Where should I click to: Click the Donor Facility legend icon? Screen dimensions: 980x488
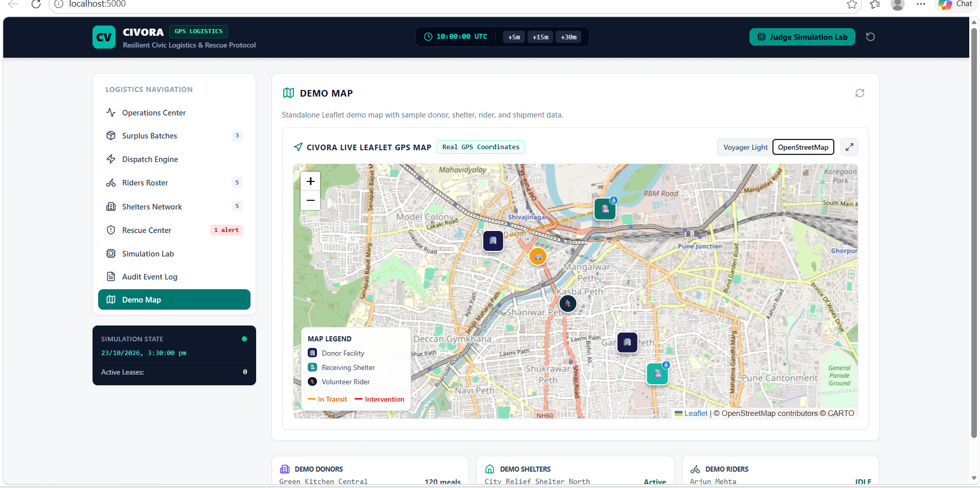point(312,353)
